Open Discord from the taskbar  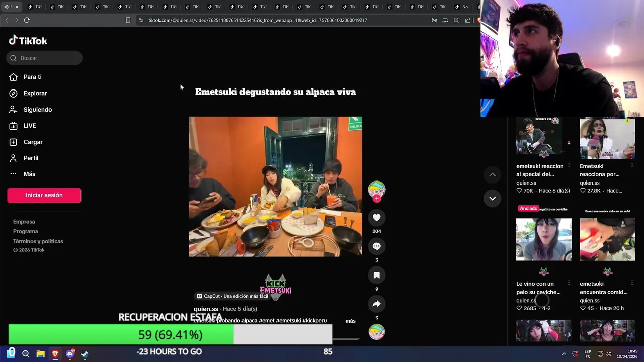coord(70,354)
